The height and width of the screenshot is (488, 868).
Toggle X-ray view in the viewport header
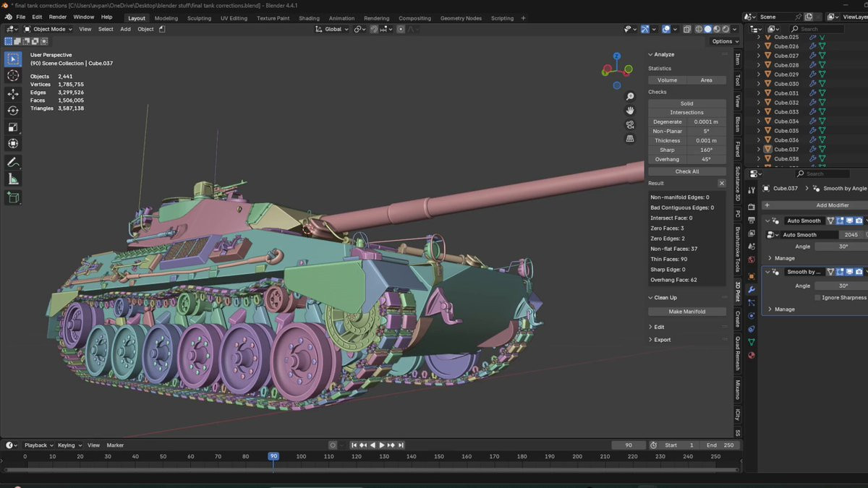tap(686, 29)
